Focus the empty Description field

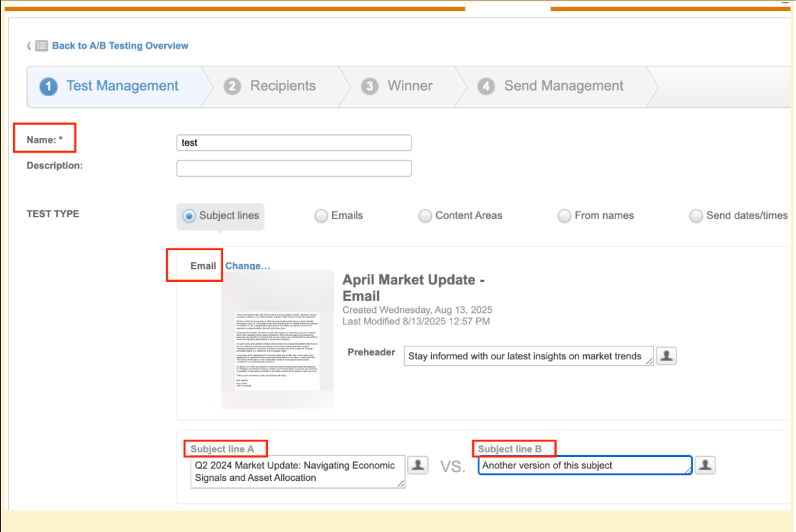294,168
